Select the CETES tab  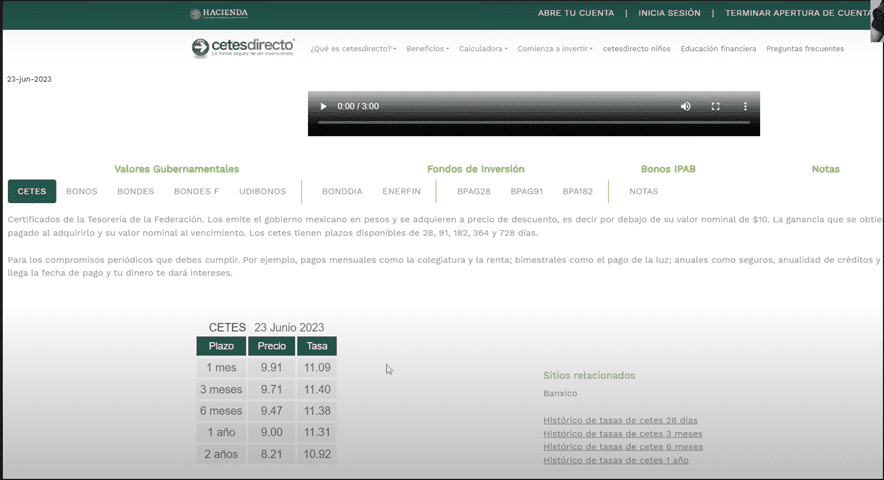(32, 191)
